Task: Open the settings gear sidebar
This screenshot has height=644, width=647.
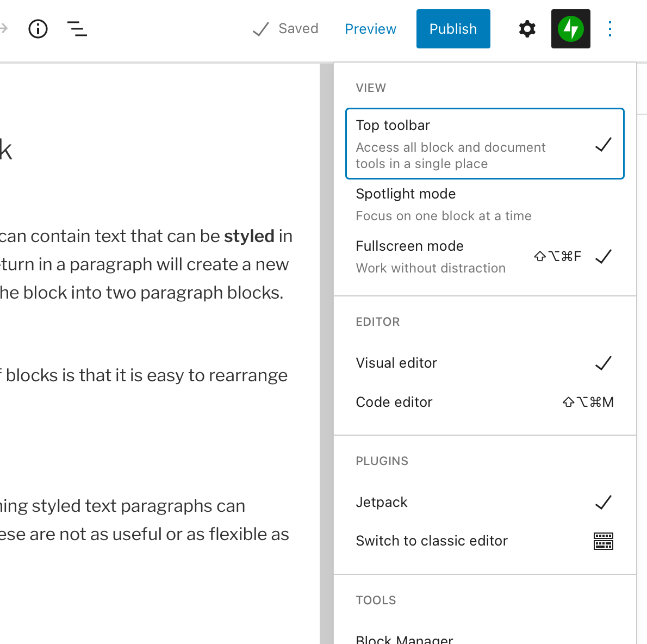Action: point(526,29)
